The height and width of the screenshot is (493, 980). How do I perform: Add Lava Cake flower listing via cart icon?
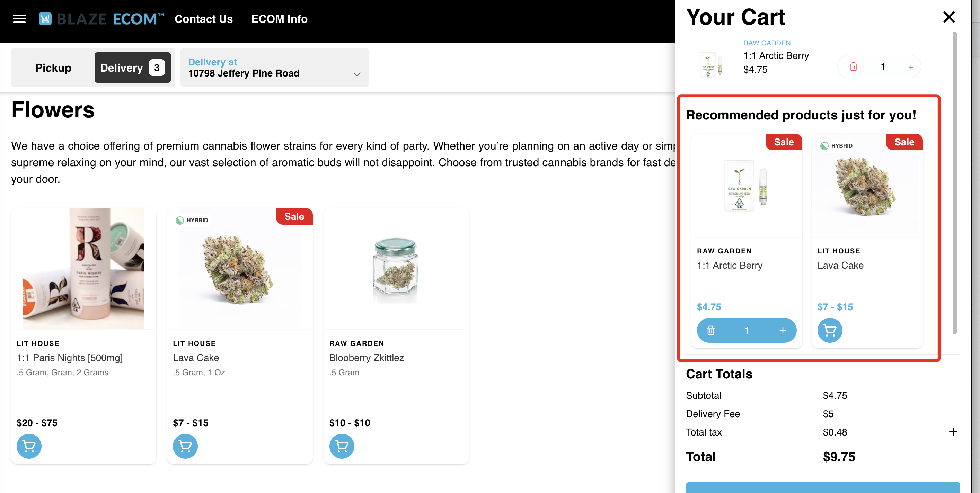(185, 446)
